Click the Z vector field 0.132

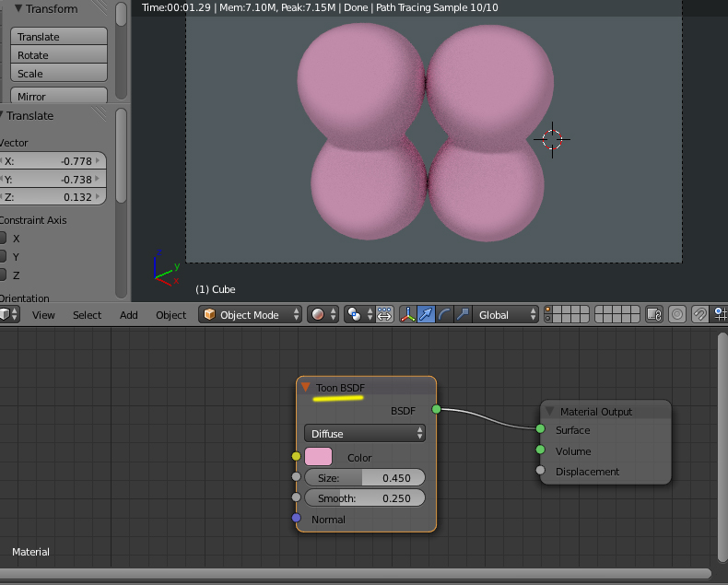tap(53, 197)
